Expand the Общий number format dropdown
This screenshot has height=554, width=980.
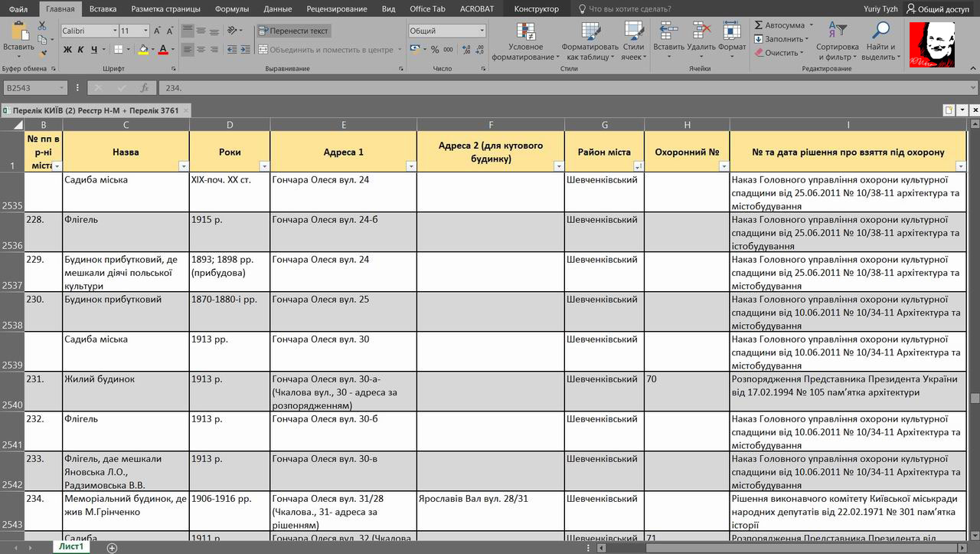point(482,31)
